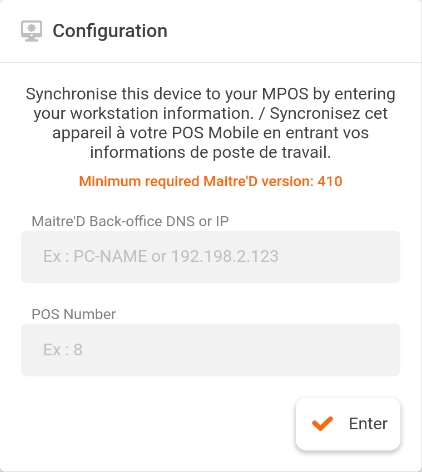
Task: Click the Configuration header title
Action: [110, 31]
